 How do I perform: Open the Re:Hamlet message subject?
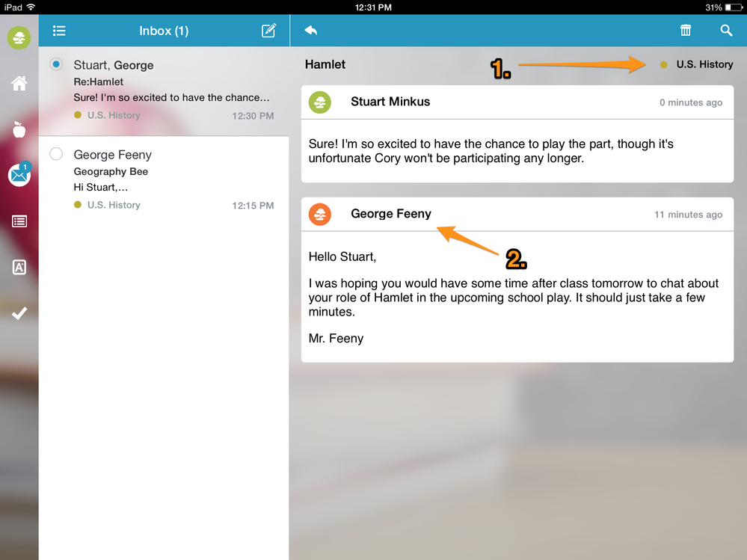coord(98,82)
